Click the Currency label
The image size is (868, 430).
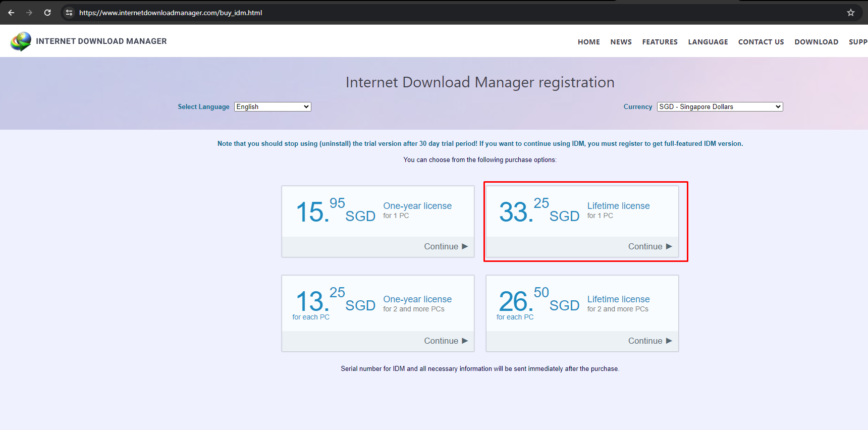(x=638, y=107)
